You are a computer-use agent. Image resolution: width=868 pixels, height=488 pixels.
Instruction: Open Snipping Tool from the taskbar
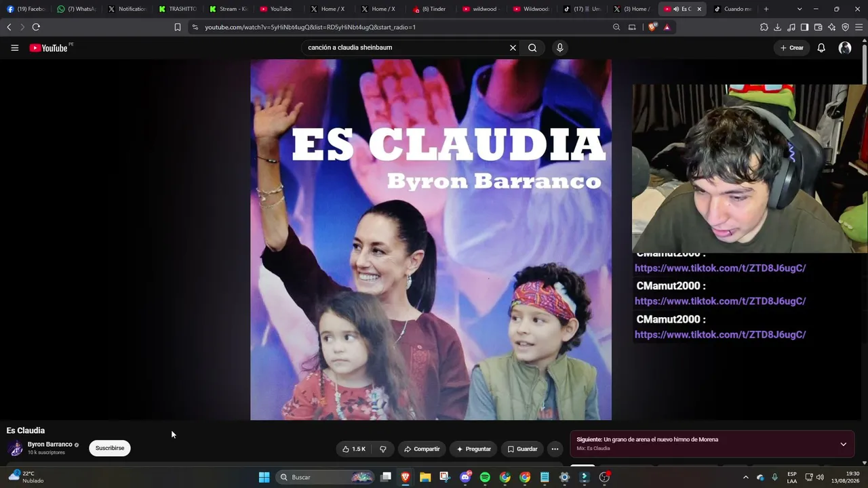[445, 477]
